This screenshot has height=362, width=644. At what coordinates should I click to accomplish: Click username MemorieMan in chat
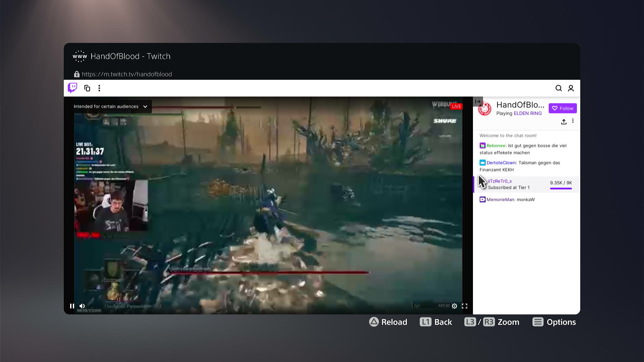(500, 199)
